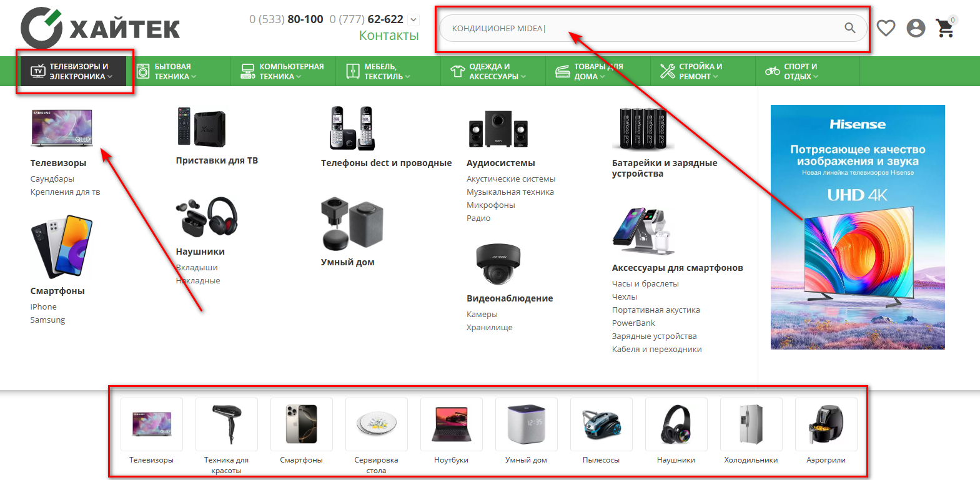The width and height of the screenshot is (980, 480).
Task: Call phone number 0 (777) 62-622
Action: point(367,19)
